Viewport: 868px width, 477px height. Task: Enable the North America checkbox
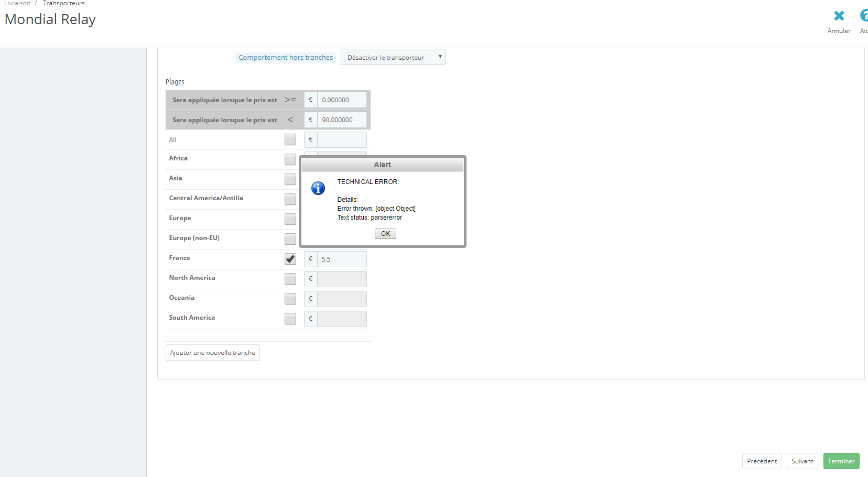coord(290,279)
